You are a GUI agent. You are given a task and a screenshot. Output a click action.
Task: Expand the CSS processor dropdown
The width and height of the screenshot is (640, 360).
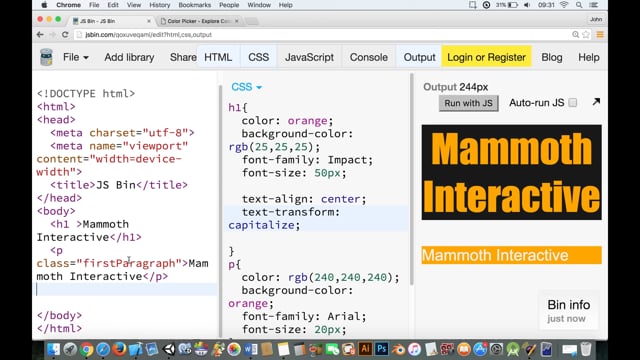pos(247,87)
